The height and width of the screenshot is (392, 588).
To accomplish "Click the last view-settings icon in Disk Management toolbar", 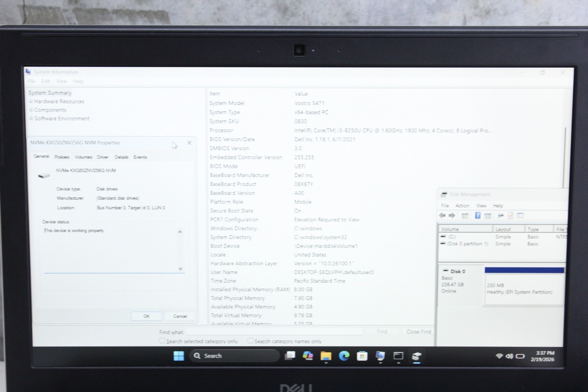I will [x=520, y=215].
